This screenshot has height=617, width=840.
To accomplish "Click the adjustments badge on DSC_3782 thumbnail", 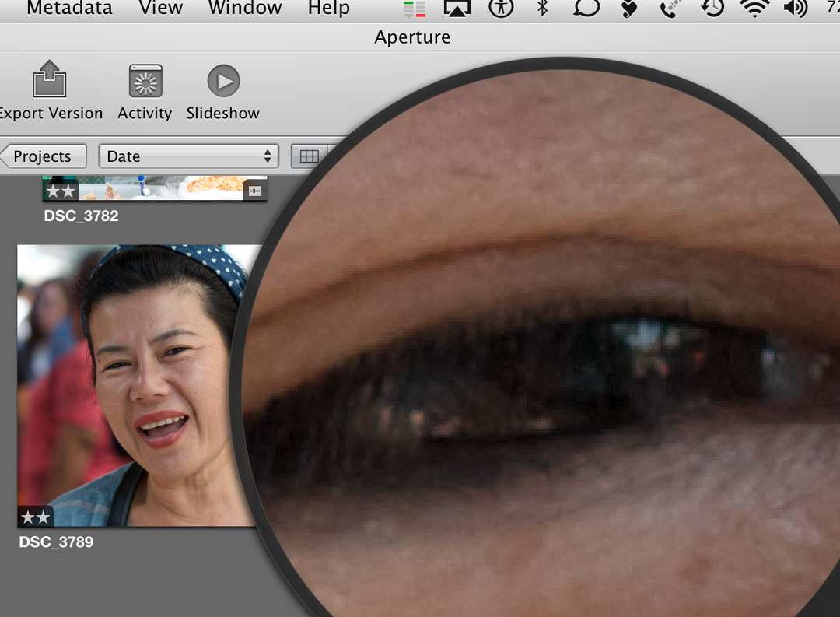I will coord(254,191).
